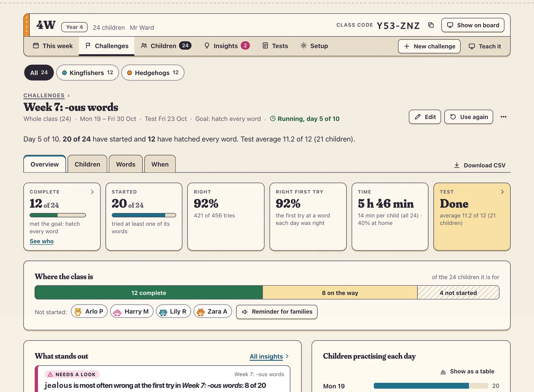Open the Tests tab
The image size is (534, 392).
pyautogui.click(x=275, y=46)
